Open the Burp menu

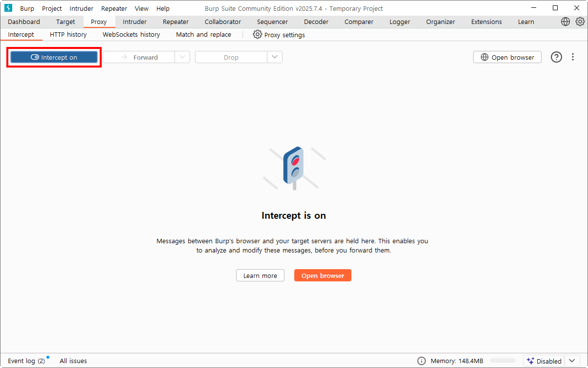point(27,8)
